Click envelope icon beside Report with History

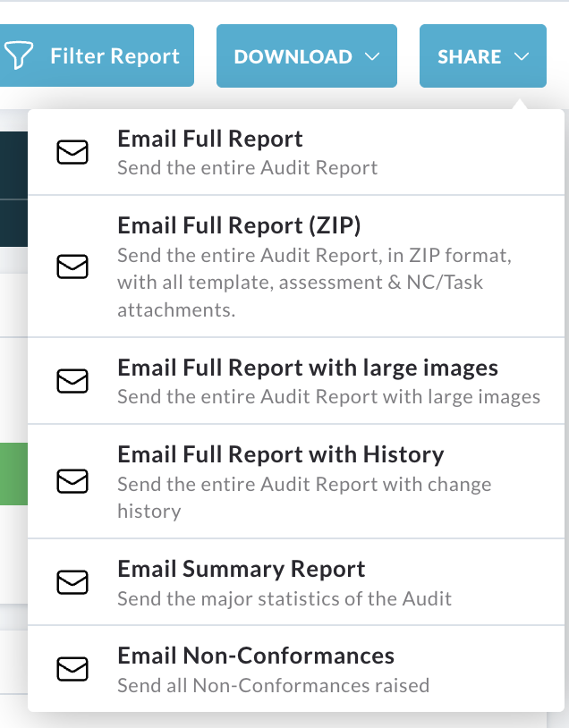click(72, 481)
